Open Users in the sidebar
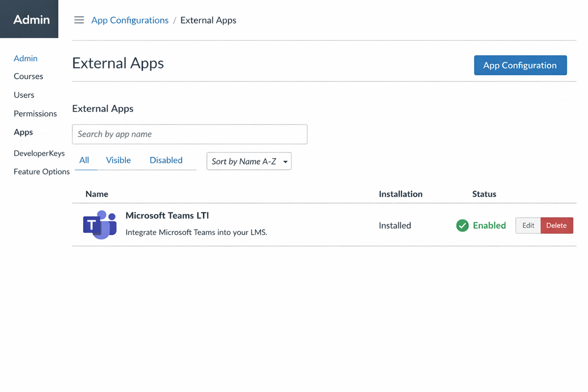 [x=24, y=95]
